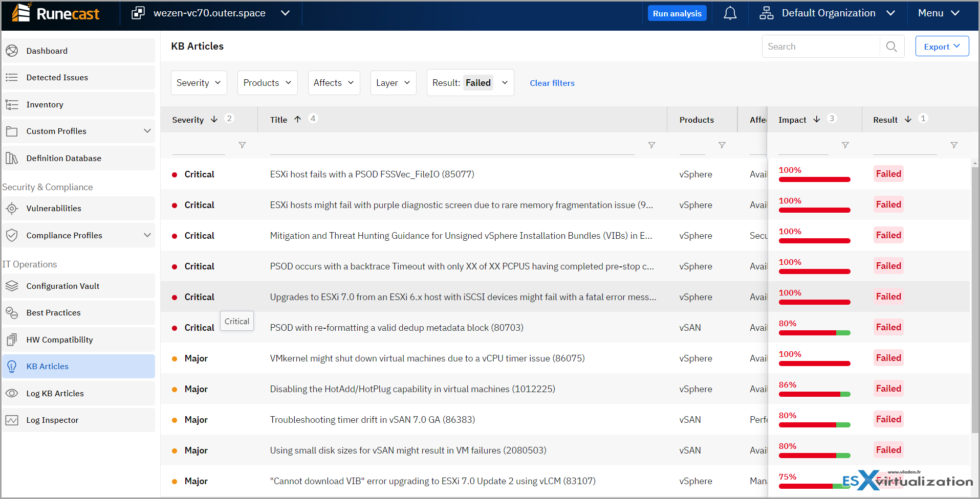Open Troubleshooting timer drift in vSAN article

373,420
